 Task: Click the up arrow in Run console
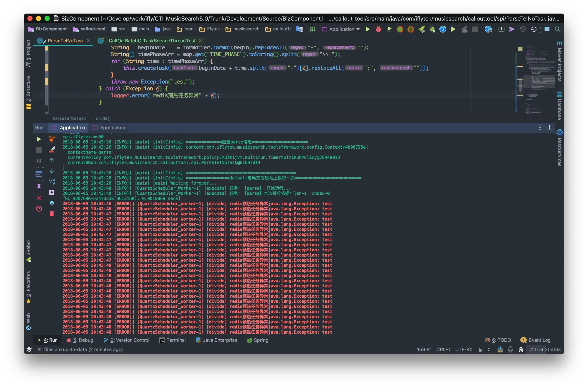click(x=52, y=160)
